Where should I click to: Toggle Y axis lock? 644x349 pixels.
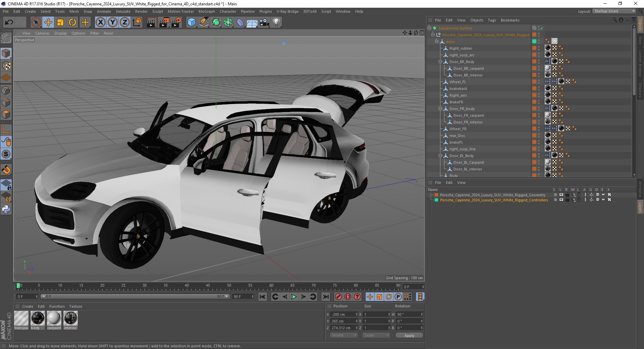(113, 22)
